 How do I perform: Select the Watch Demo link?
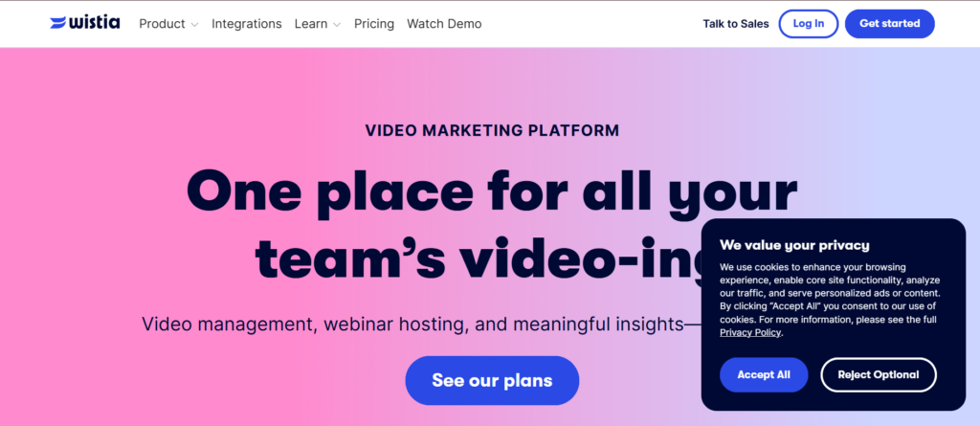(x=444, y=24)
